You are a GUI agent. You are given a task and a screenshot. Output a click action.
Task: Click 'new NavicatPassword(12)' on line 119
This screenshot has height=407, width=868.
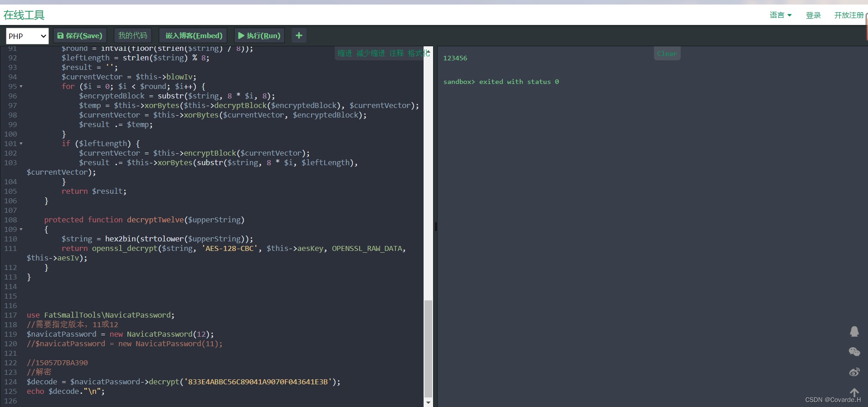[x=159, y=334]
